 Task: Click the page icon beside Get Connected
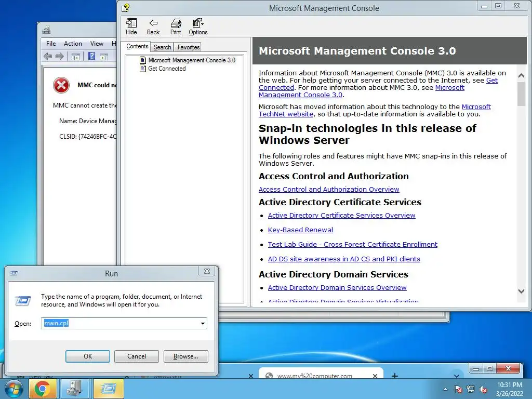pyautogui.click(x=143, y=69)
